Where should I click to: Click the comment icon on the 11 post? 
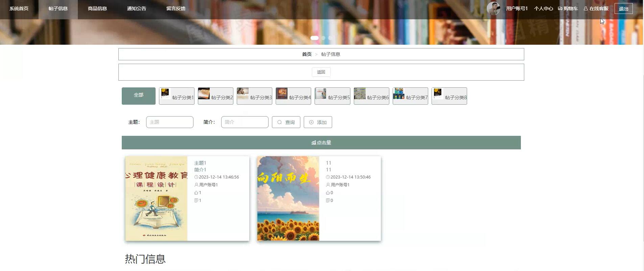pyautogui.click(x=328, y=201)
